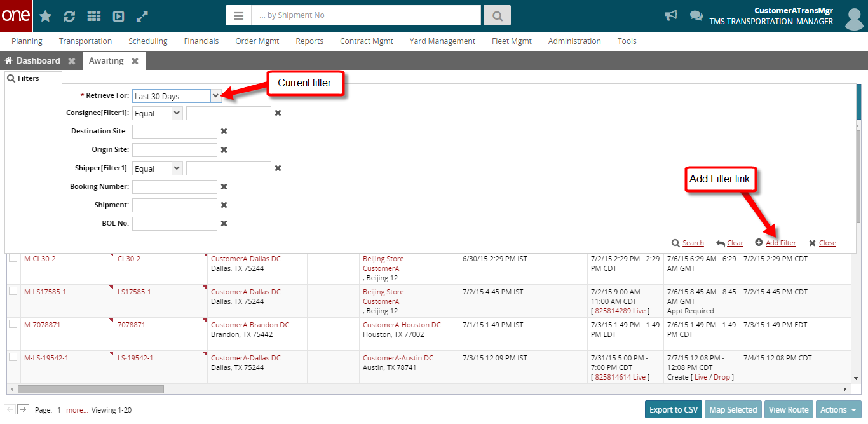Open the Financials menu

[201, 41]
